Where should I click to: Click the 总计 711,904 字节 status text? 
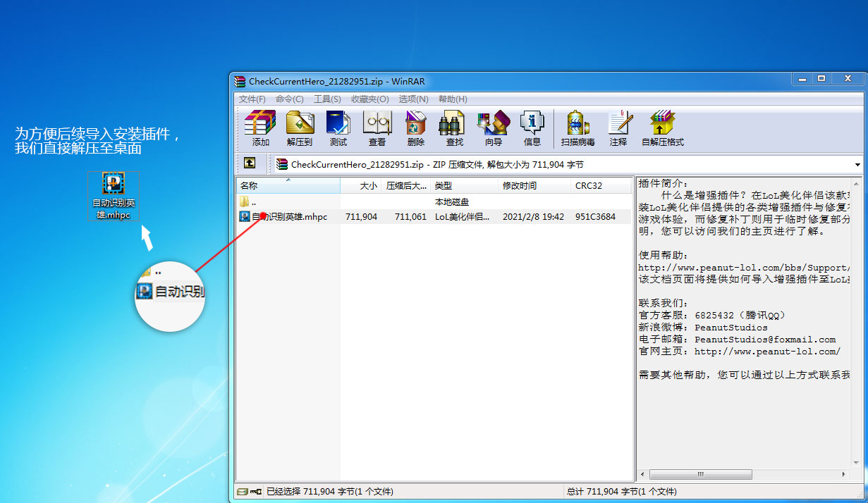pyautogui.click(x=621, y=492)
